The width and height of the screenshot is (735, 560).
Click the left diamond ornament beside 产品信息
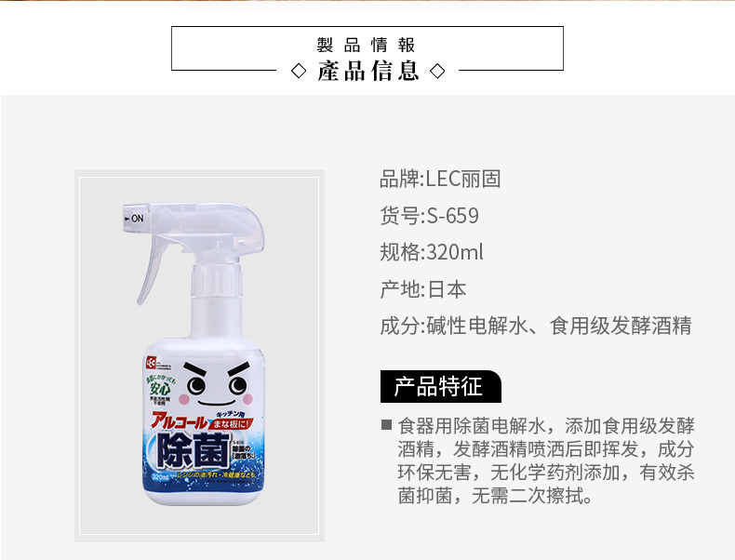click(299, 72)
